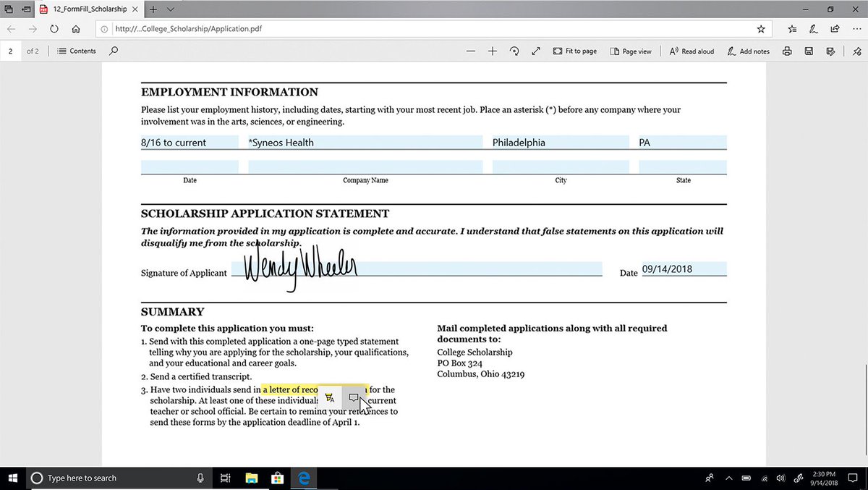Highlight text using the popup highlighter icon

[330, 397]
